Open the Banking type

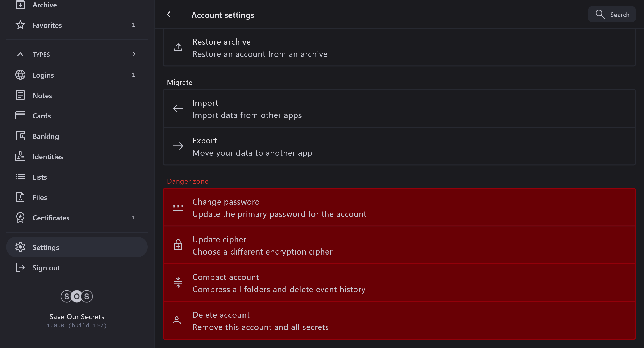[x=46, y=136]
